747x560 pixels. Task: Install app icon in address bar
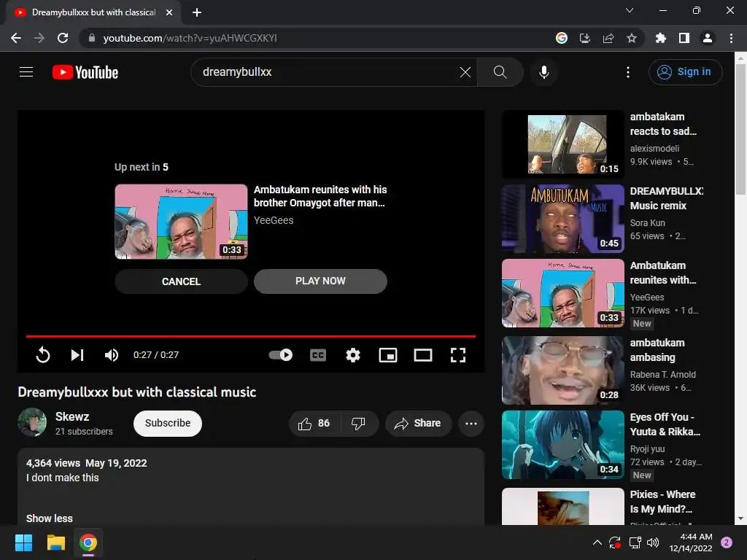(584, 38)
